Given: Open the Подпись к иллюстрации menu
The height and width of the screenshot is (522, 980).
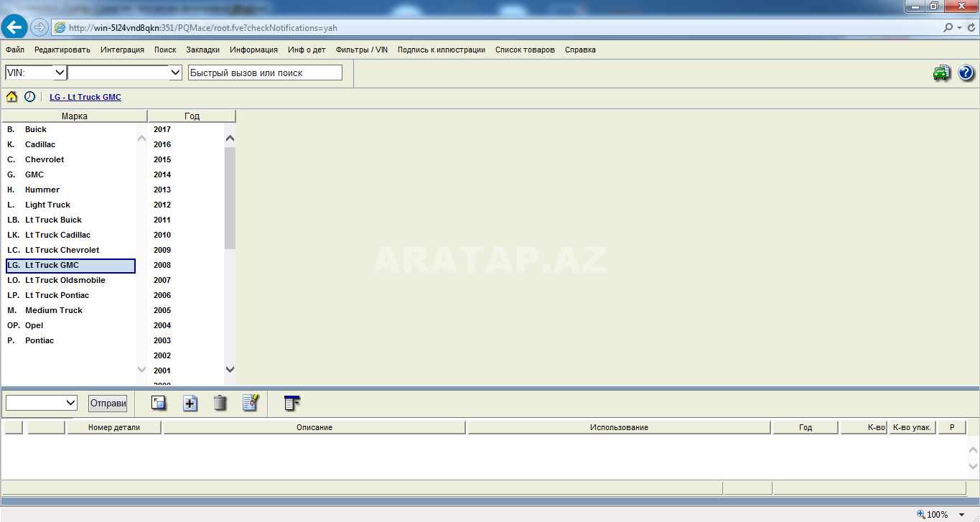Looking at the screenshot, I should pos(441,50).
